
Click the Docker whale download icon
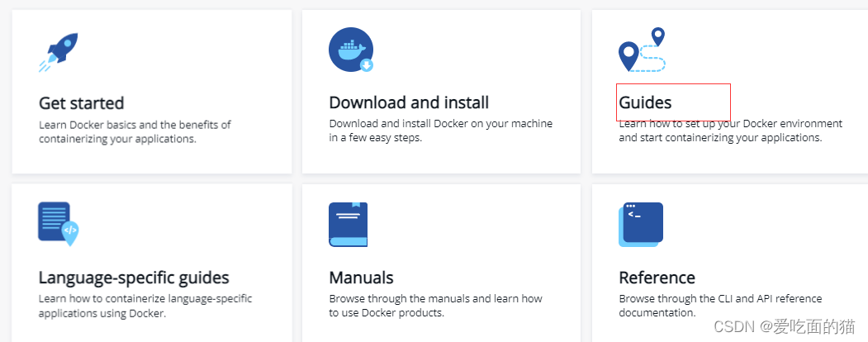pyautogui.click(x=351, y=50)
